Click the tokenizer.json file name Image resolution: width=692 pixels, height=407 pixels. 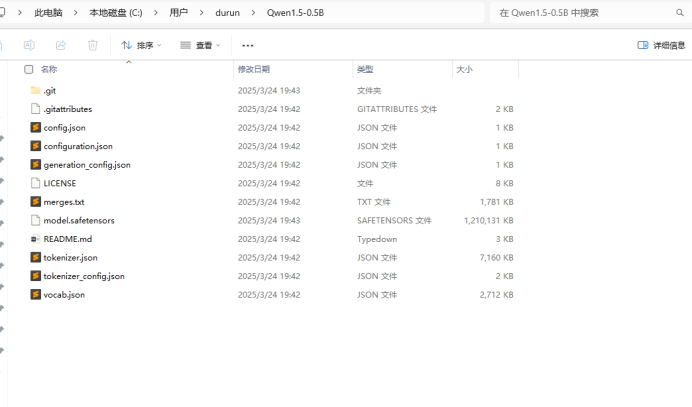click(x=71, y=258)
